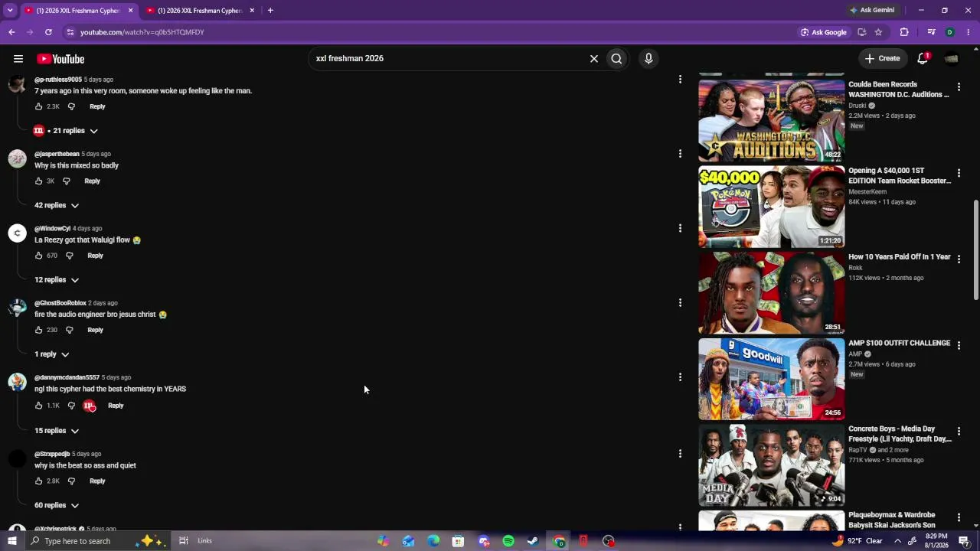980x551 pixels.
Task: Open action menu for @jasperthebean comment
Action: 680,154
